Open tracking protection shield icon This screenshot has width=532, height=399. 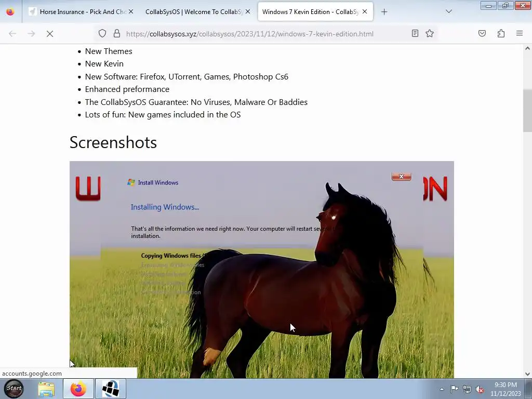[102, 33]
